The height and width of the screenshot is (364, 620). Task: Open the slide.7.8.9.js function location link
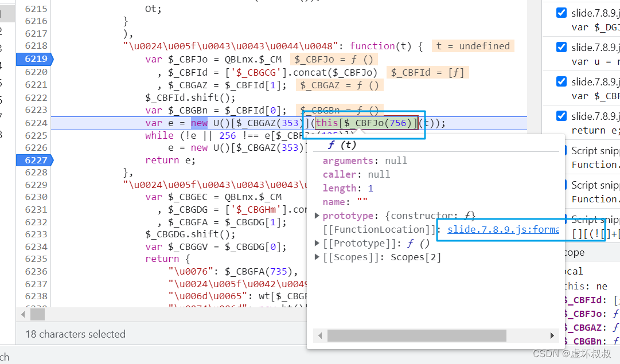[x=503, y=229]
